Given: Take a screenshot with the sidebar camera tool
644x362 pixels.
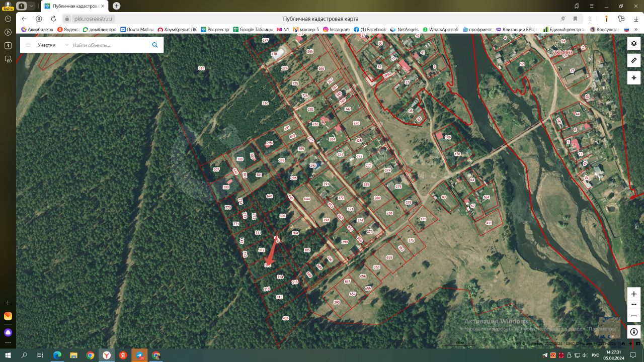Looking at the screenshot, I should click(8, 59).
